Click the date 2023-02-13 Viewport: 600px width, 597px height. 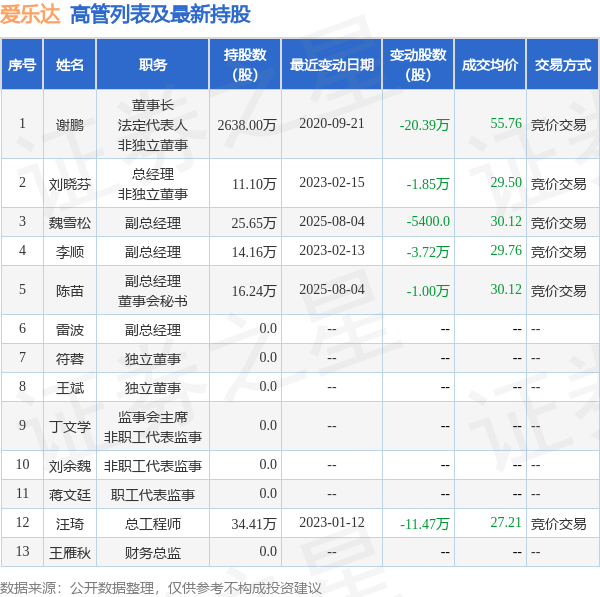point(332,250)
